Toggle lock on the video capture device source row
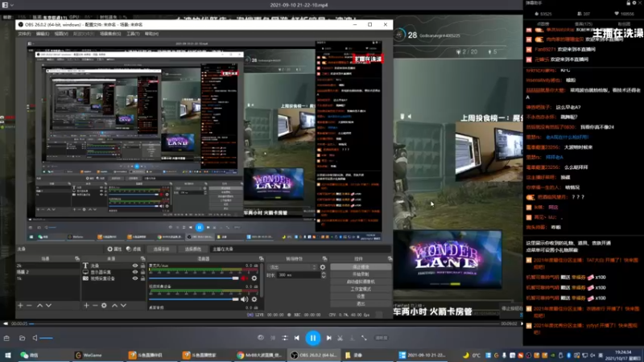 [x=142, y=278]
